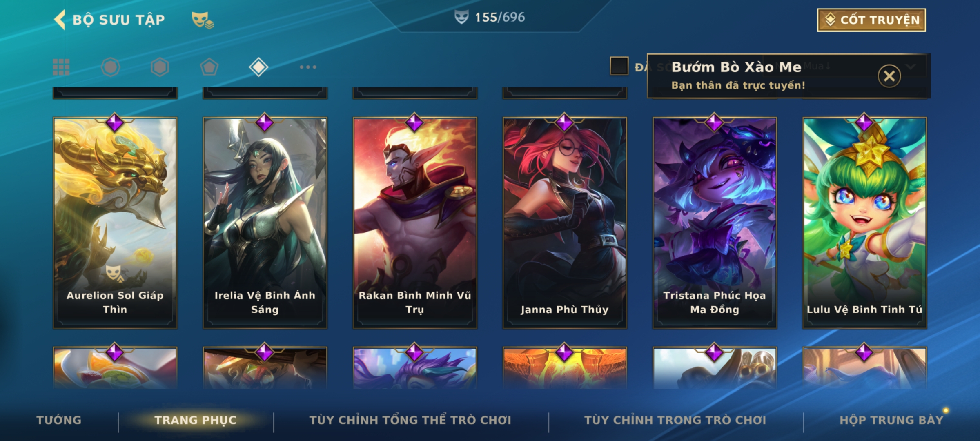Viewport: 980px width, 441px height.
Task: Select the diamond rarity filter icon
Action: (258, 67)
